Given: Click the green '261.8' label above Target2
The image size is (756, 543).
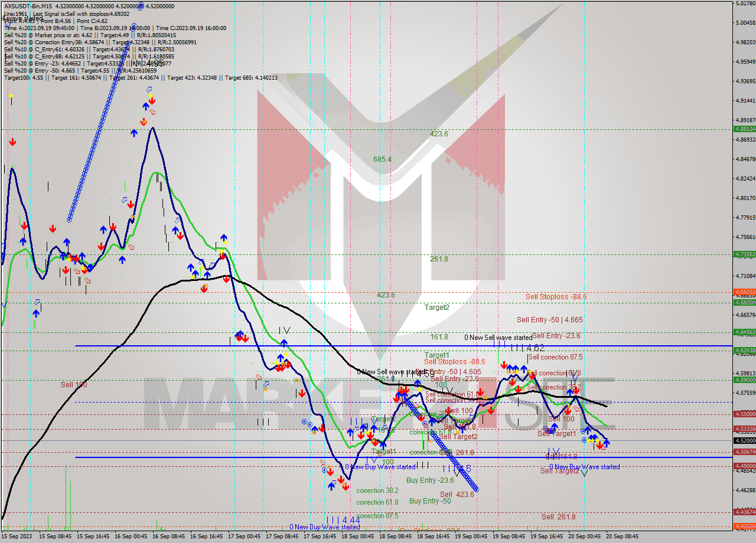Looking at the screenshot, I should click(x=439, y=259).
